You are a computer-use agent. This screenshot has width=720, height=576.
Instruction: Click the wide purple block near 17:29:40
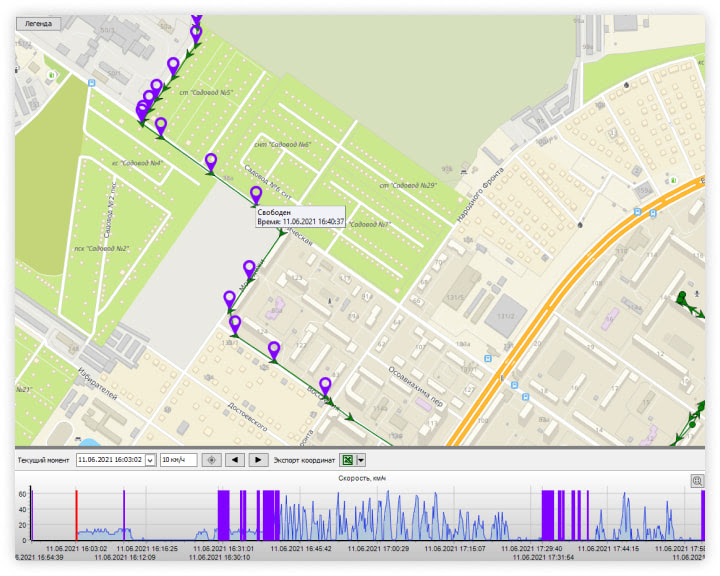547,515
